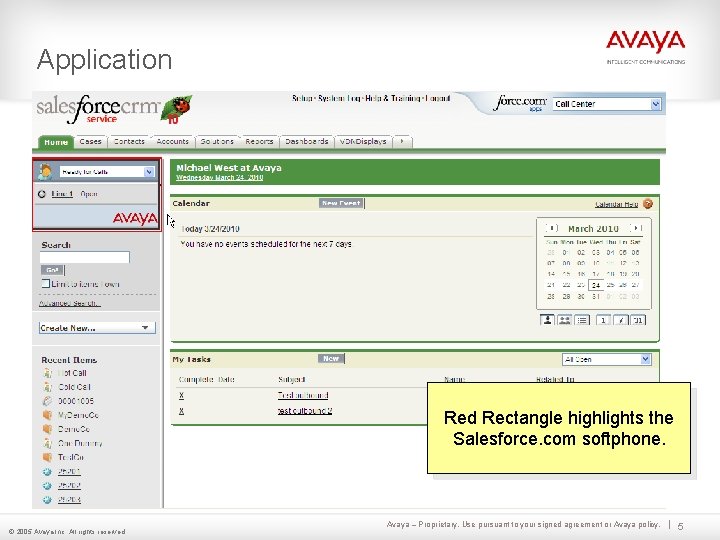The height and width of the screenshot is (540, 720).
Task: Click the Logout link
Action: [x=438, y=98]
